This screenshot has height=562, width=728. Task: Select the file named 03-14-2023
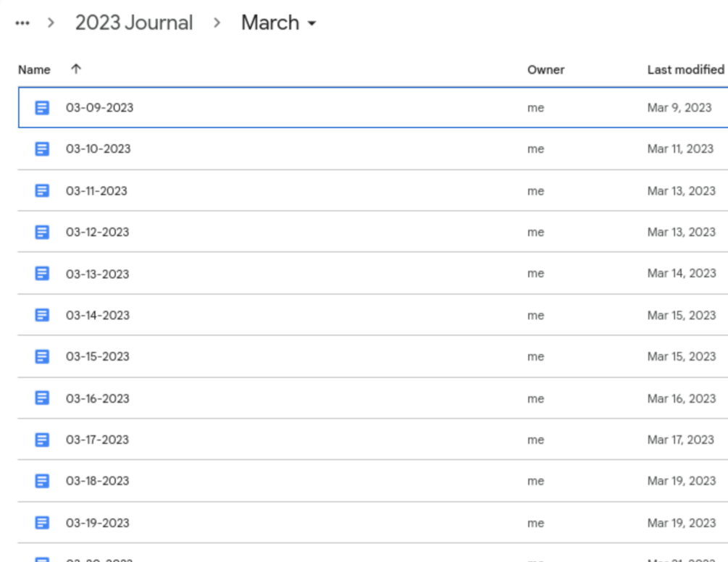tap(98, 315)
